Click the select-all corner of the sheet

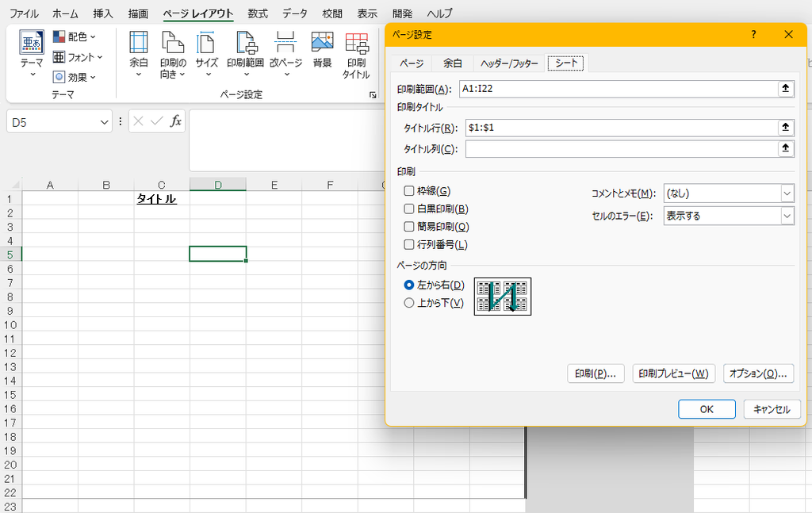(x=14, y=185)
